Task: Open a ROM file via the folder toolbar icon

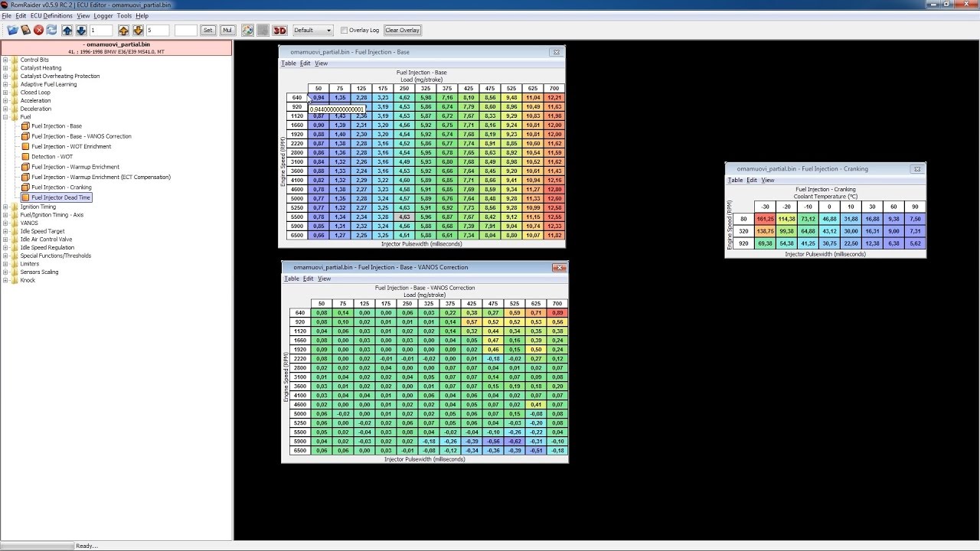Action: pyautogui.click(x=12, y=30)
